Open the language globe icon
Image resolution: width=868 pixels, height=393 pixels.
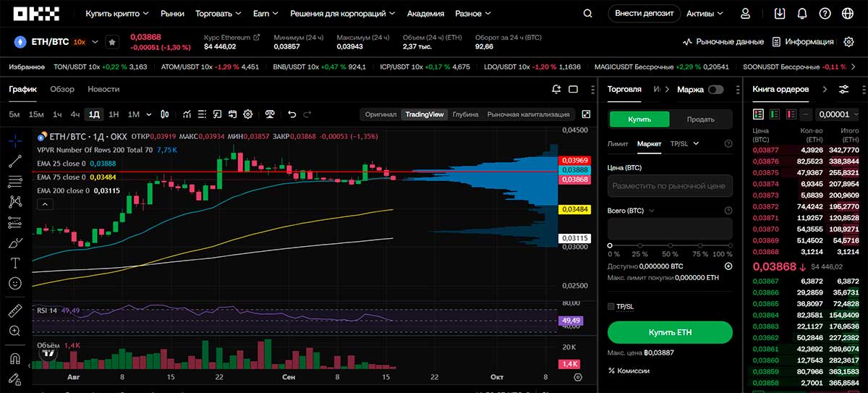tap(847, 14)
